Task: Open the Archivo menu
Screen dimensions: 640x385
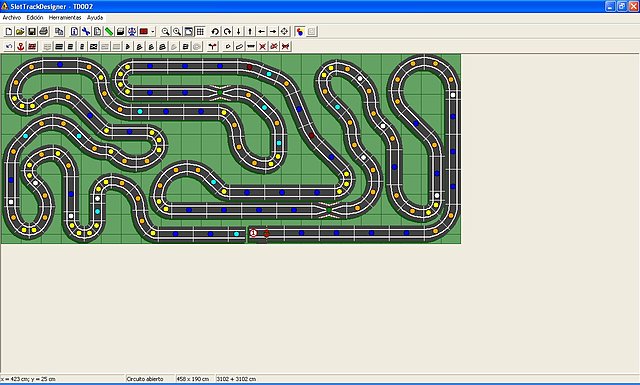Action: click(12, 18)
